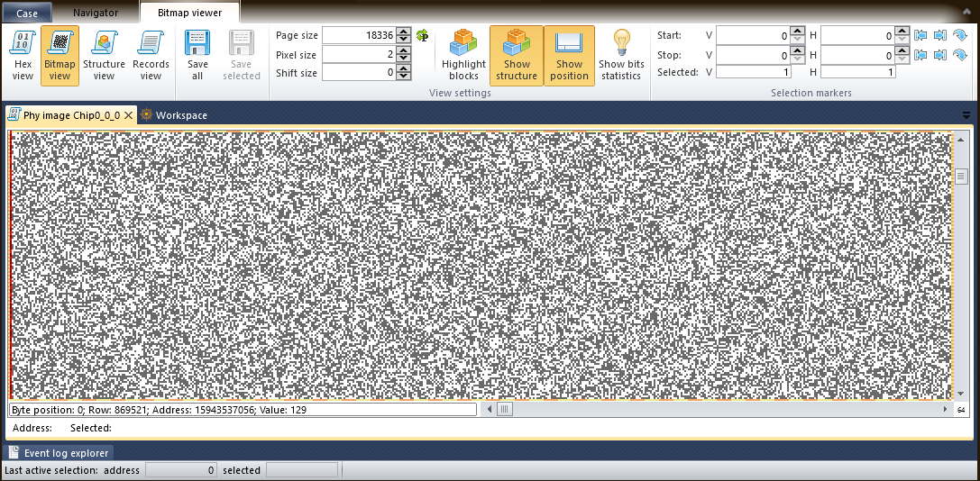The image size is (980, 481).
Task: Increase Shift size with the up arrow
Action: click(405, 68)
